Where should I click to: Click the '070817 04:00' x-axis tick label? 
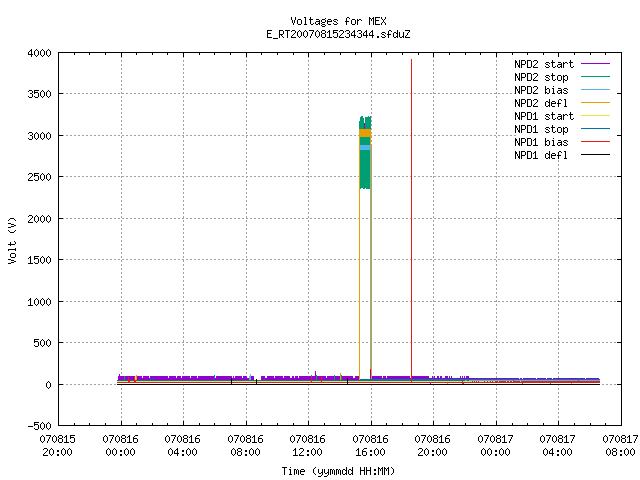(x=557, y=446)
